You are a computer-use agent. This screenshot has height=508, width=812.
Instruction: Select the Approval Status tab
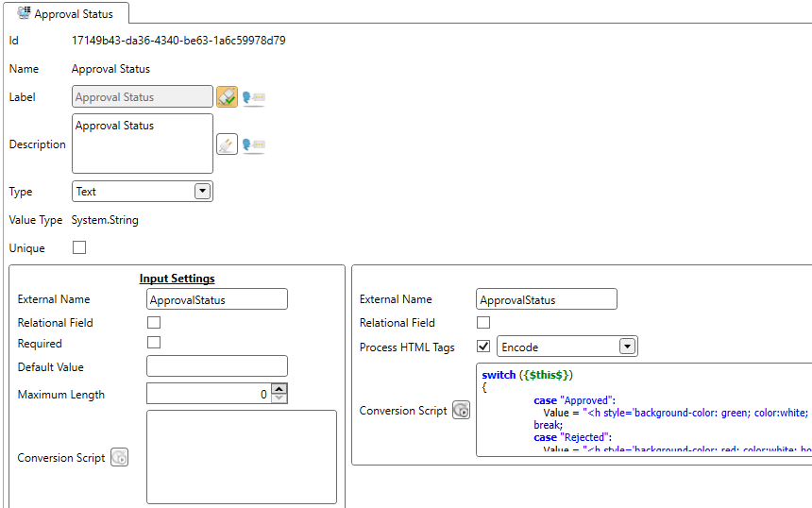pos(66,13)
